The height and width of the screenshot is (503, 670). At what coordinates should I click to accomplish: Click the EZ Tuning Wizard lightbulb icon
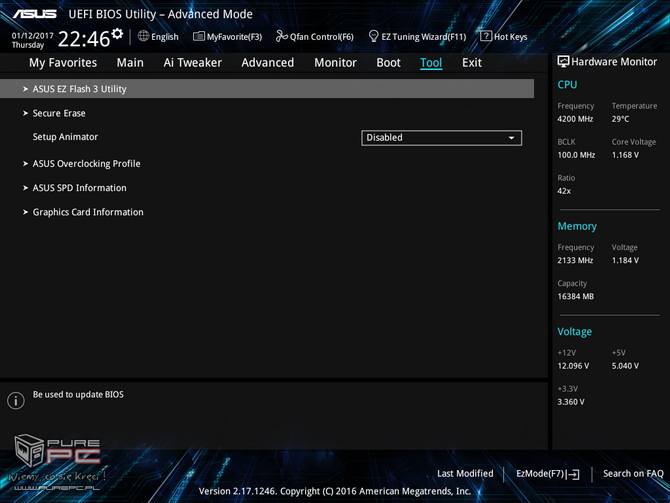coord(373,36)
